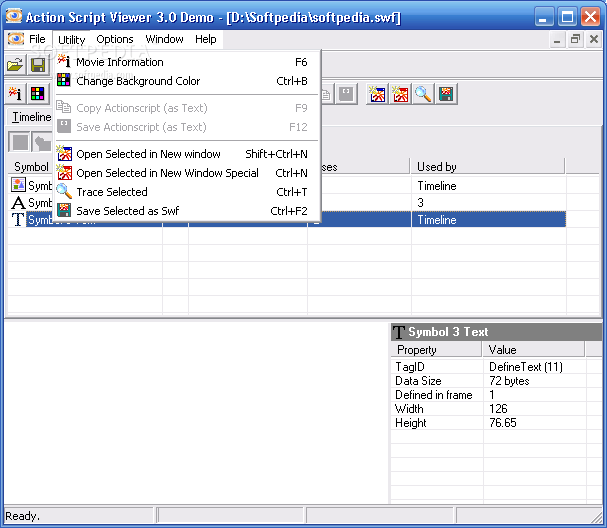
Task: Click the 72 bytes value
Action: (509, 381)
